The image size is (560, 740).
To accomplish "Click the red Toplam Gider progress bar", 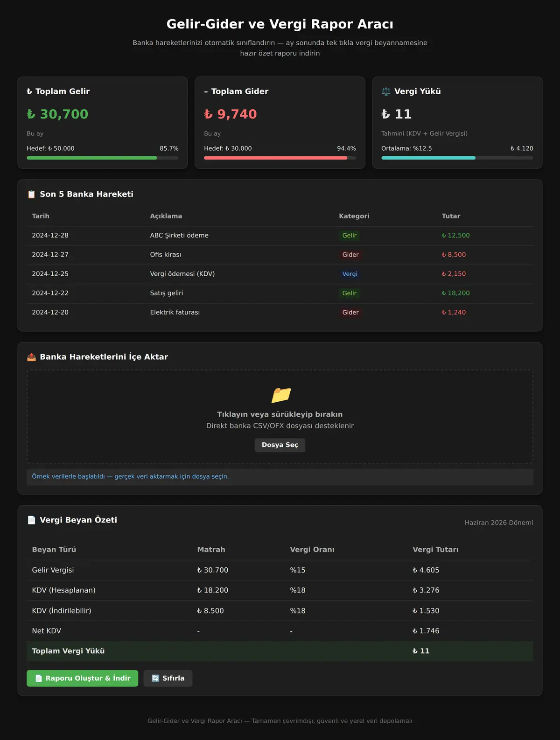I will coord(280,158).
